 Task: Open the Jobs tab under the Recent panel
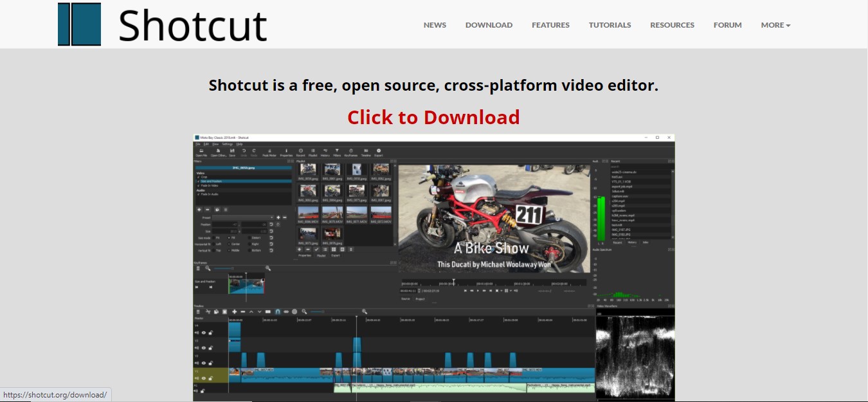[646, 242]
